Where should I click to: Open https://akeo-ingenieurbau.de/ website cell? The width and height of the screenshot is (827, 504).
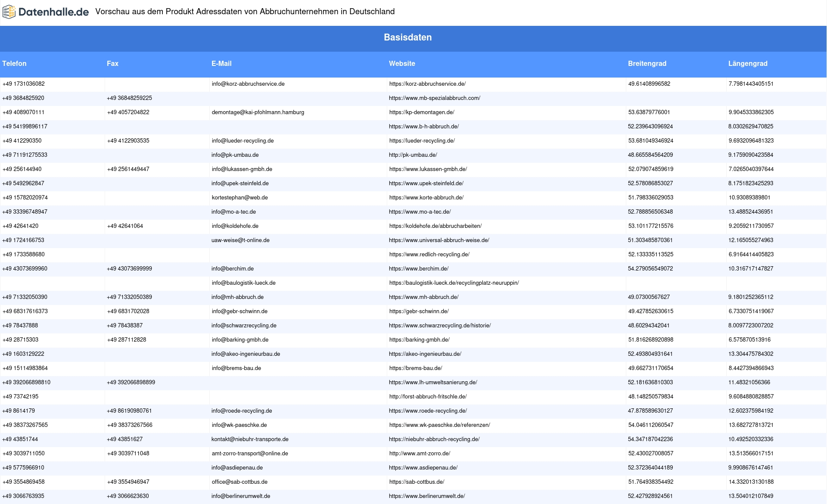coord(425,354)
